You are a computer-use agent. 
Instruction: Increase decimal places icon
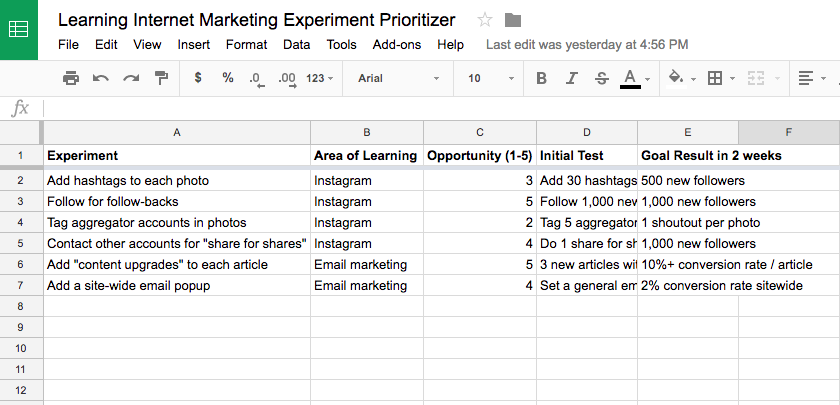(288, 79)
